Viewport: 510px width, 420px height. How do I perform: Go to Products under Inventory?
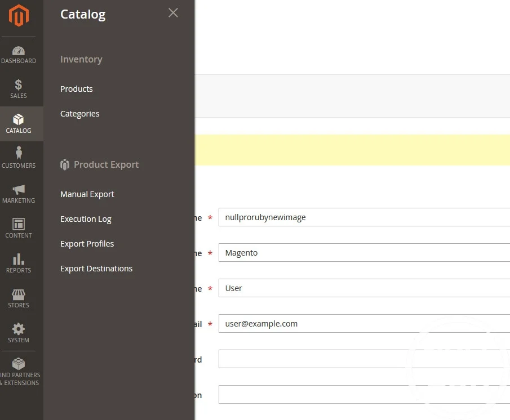pos(77,89)
